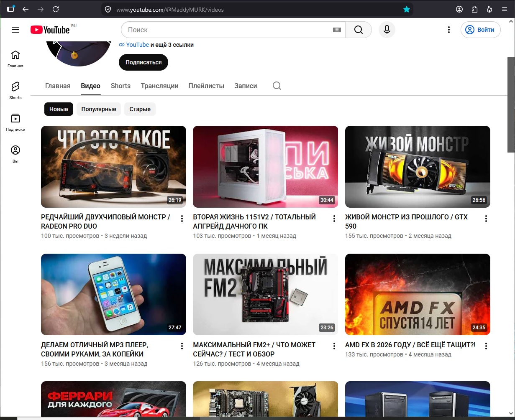Open video title AMD FX В 2026 ГОДУ
The height and width of the screenshot is (420, 515).
(410, 345)
